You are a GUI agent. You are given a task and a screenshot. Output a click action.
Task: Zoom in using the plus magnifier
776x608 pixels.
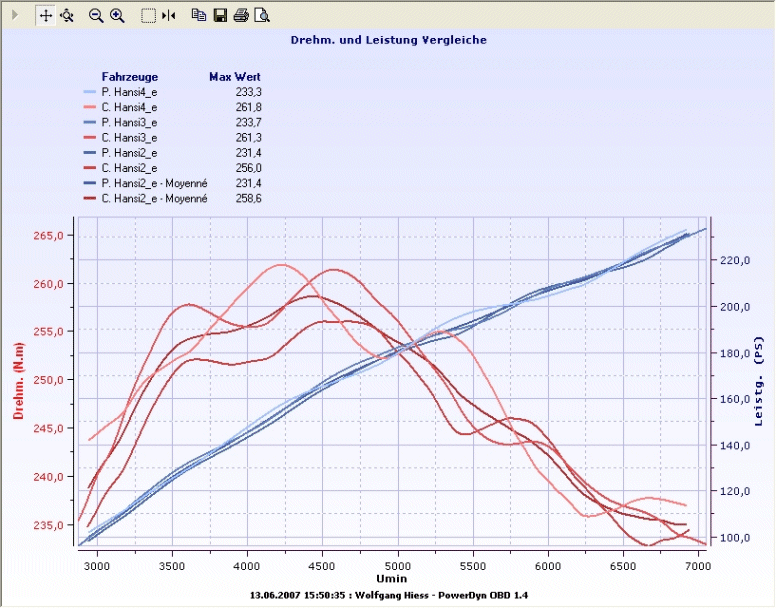pos(117,15)
